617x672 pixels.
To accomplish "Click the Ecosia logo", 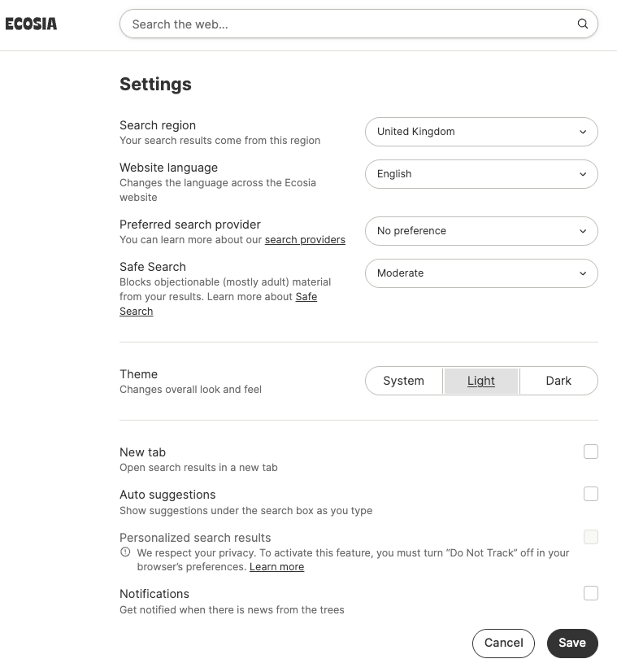I will (x=30, y=24).
